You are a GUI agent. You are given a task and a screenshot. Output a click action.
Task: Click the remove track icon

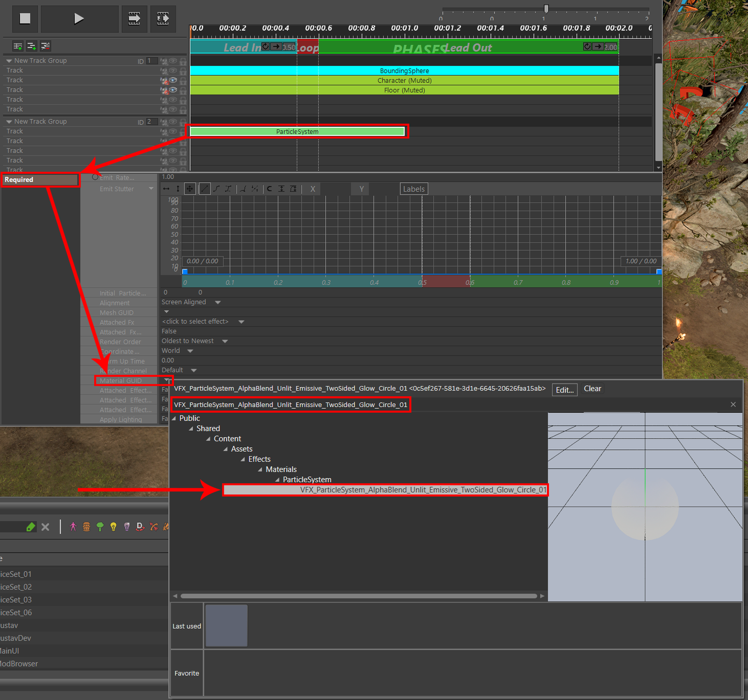click(46, 46)
